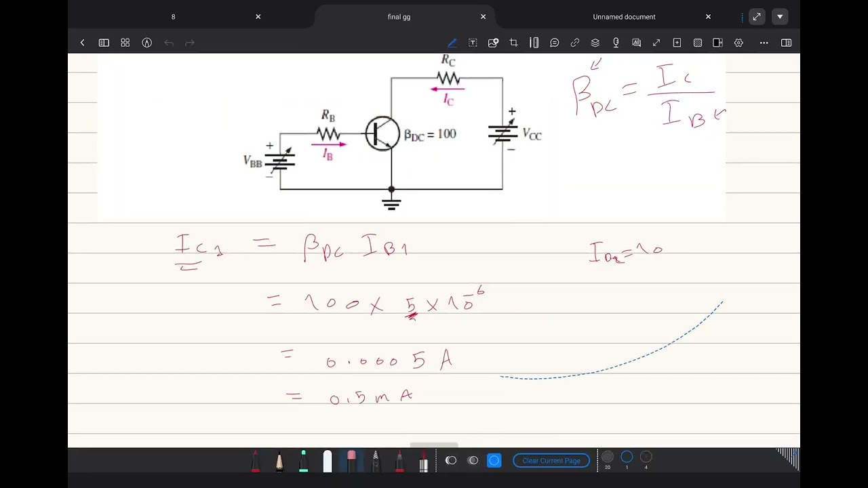Screen dimensions: 868x488
Task: Pick eraser size 1
Action: tap(627, 458)
